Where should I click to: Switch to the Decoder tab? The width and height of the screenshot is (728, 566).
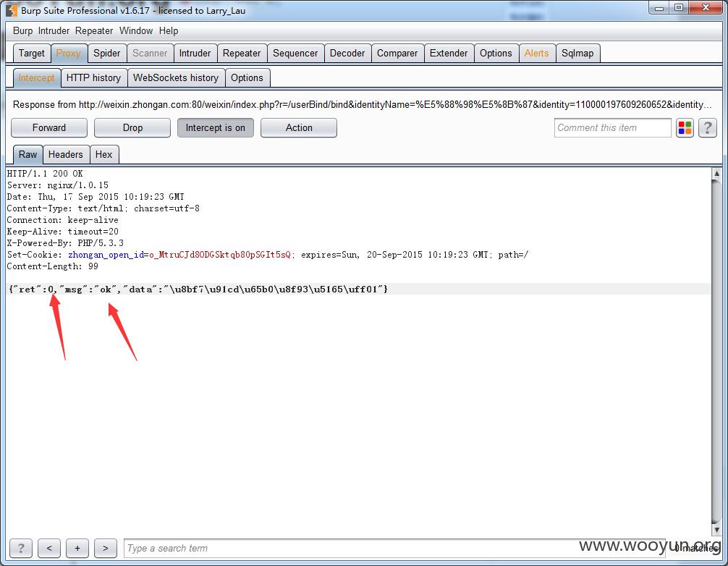click(347, 54)
